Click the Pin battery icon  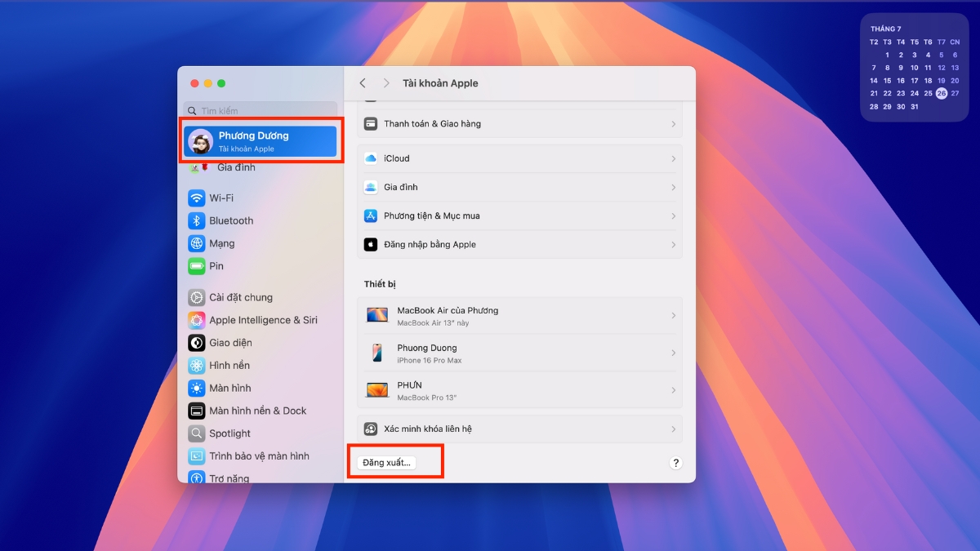click(196, 266)
